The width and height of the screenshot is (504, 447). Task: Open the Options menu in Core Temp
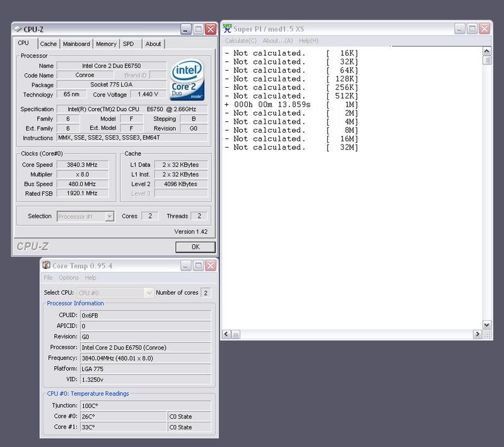tap(69, 277)
